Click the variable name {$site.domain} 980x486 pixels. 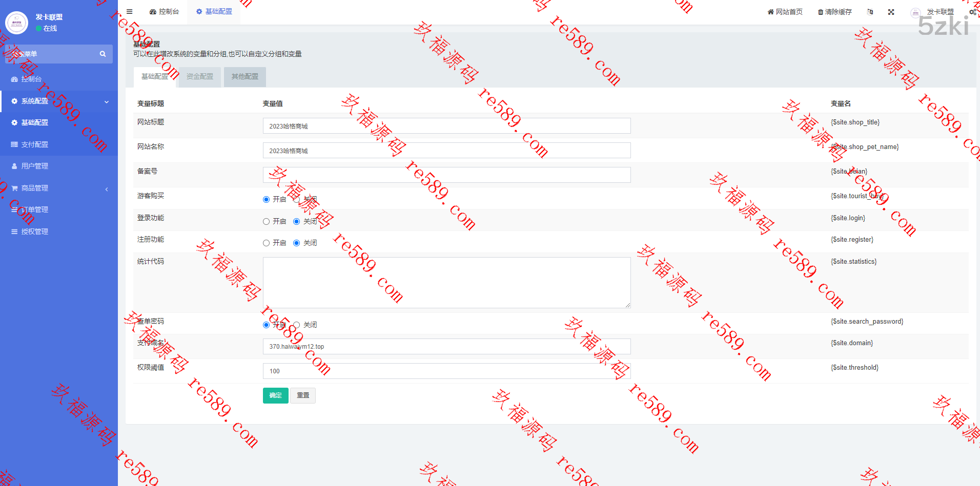852,343
